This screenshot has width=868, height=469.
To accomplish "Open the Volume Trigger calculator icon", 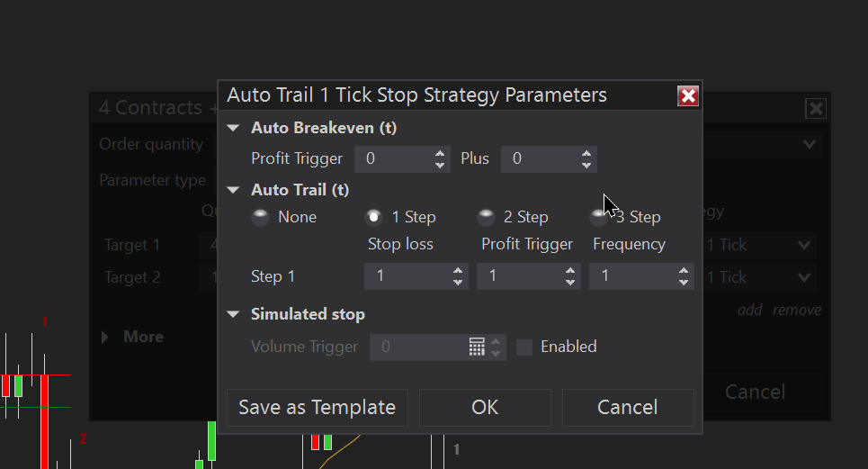I will point(478,347).
